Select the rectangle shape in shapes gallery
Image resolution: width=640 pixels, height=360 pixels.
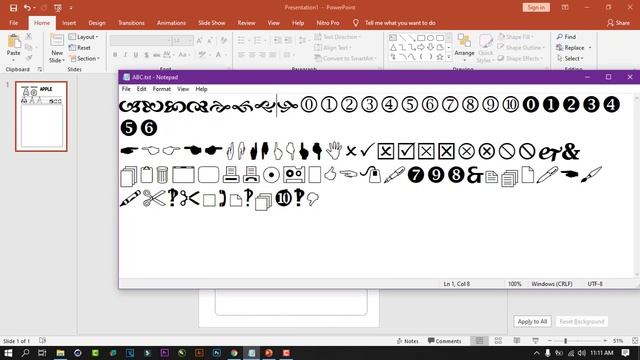coord(421,38)
